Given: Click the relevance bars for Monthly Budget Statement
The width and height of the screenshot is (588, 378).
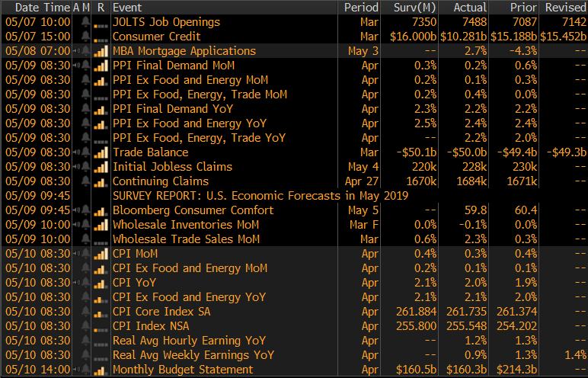Looking at the screenshot, I should (101, 370).
